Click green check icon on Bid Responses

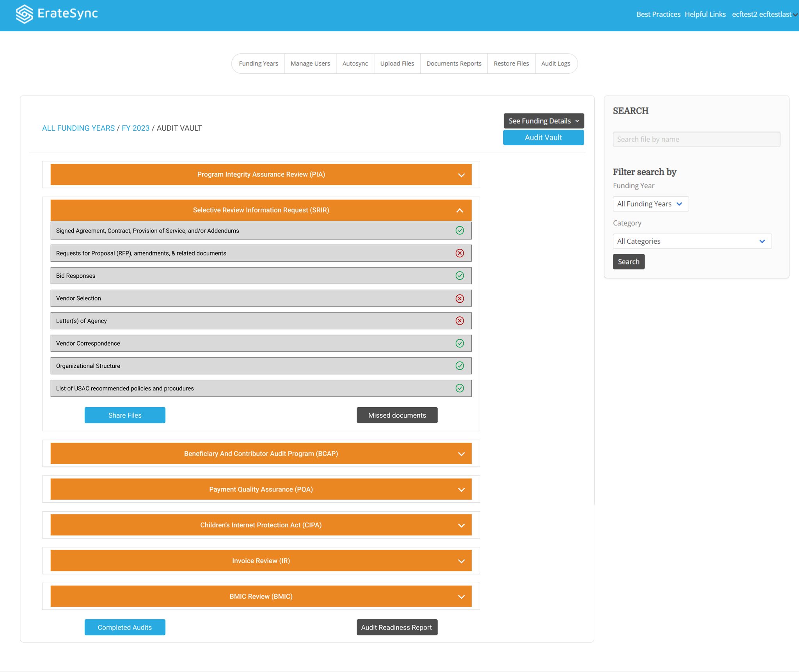(460, 276)
